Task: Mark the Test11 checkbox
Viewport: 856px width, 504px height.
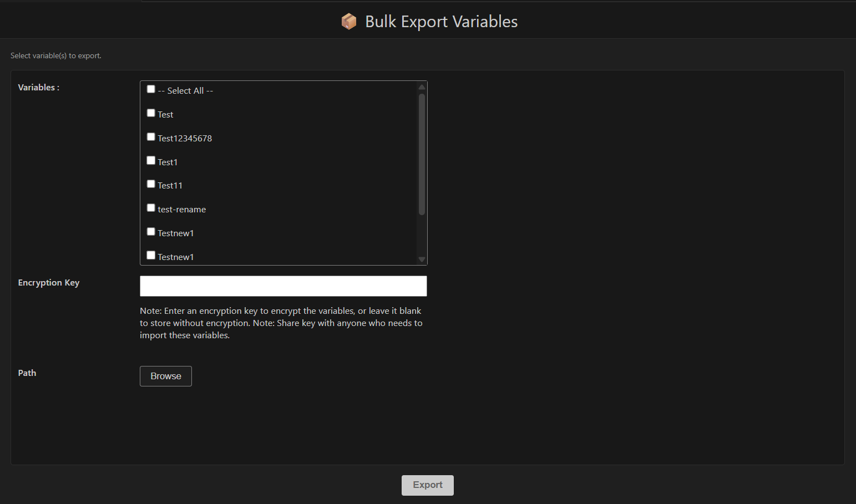Action: point(151,184)
